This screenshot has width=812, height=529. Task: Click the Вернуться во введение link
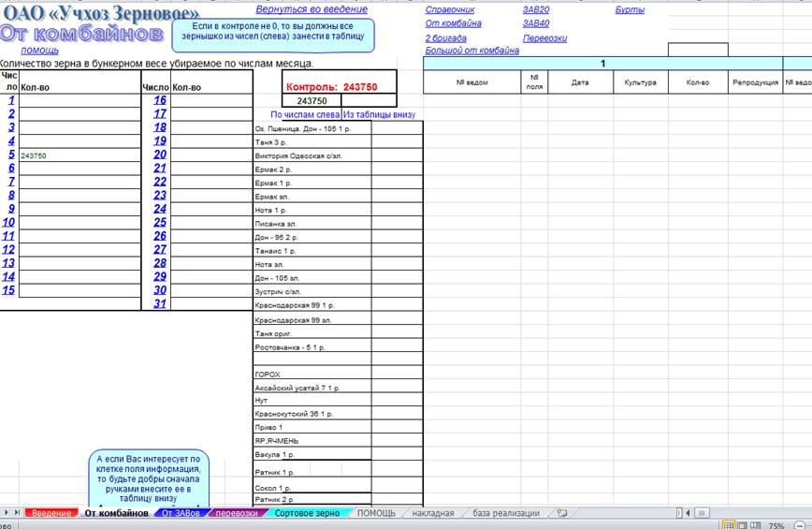point(312,9)
